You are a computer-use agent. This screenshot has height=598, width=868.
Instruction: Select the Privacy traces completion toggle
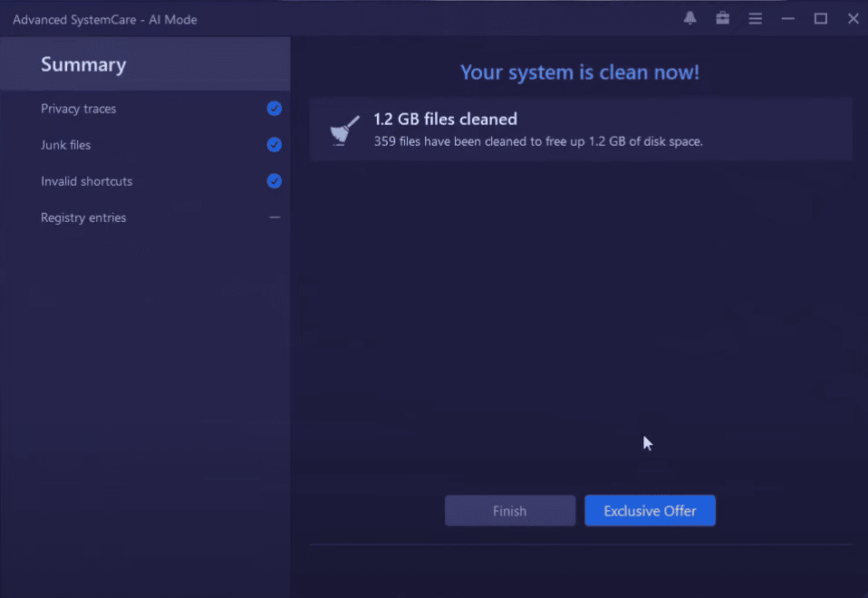(x=274, y=108)
